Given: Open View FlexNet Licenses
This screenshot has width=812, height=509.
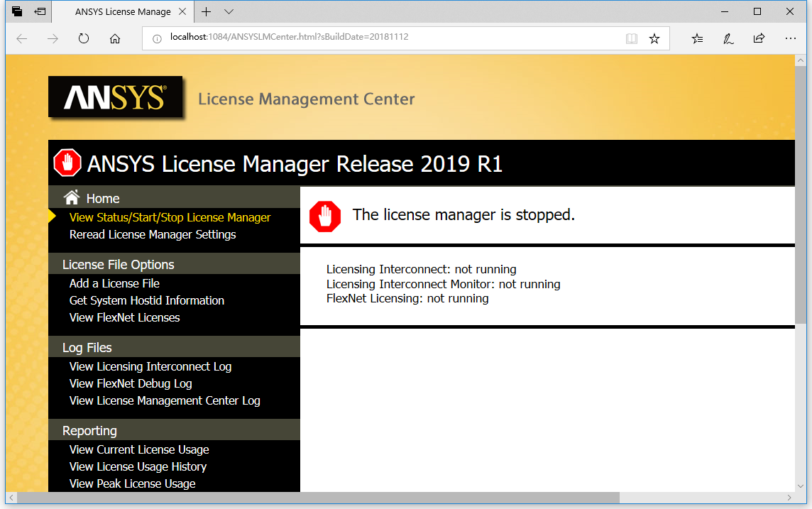Looking at the screenshot, I should tap(124, 317).
